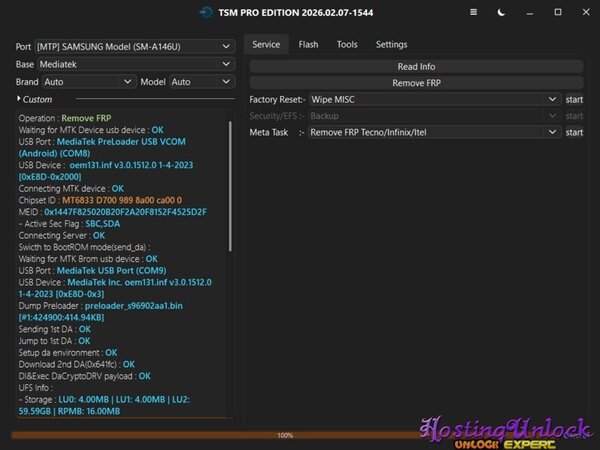
Task: Open the Model Auto dropdown
Action: 202,82
